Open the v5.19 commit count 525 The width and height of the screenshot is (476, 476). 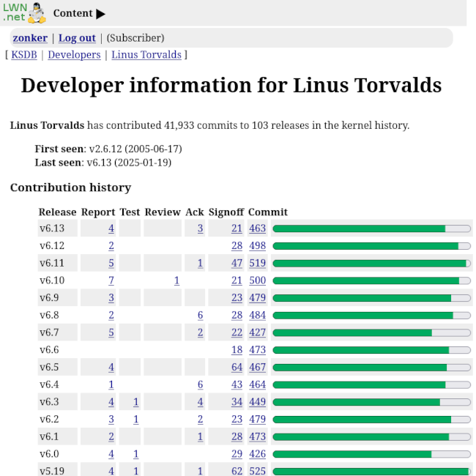coord(257,471)
